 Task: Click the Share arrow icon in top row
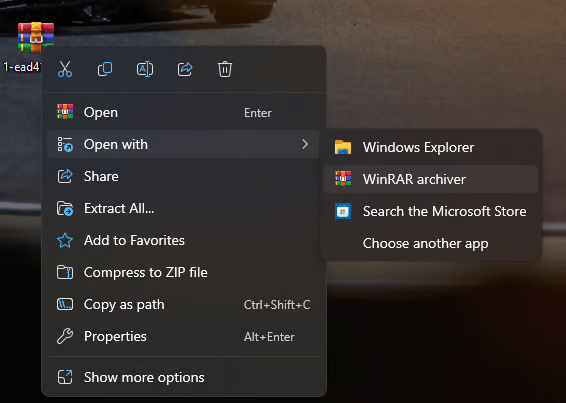pos(185,69)
